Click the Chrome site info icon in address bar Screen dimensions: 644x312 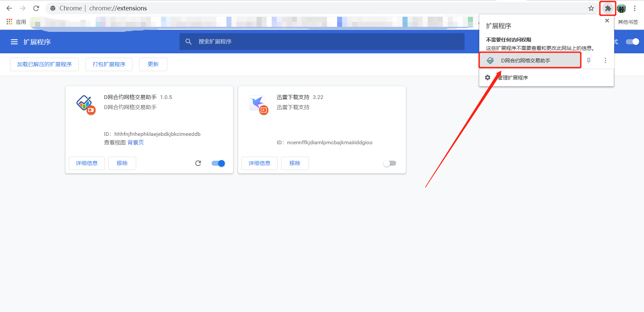53,8
